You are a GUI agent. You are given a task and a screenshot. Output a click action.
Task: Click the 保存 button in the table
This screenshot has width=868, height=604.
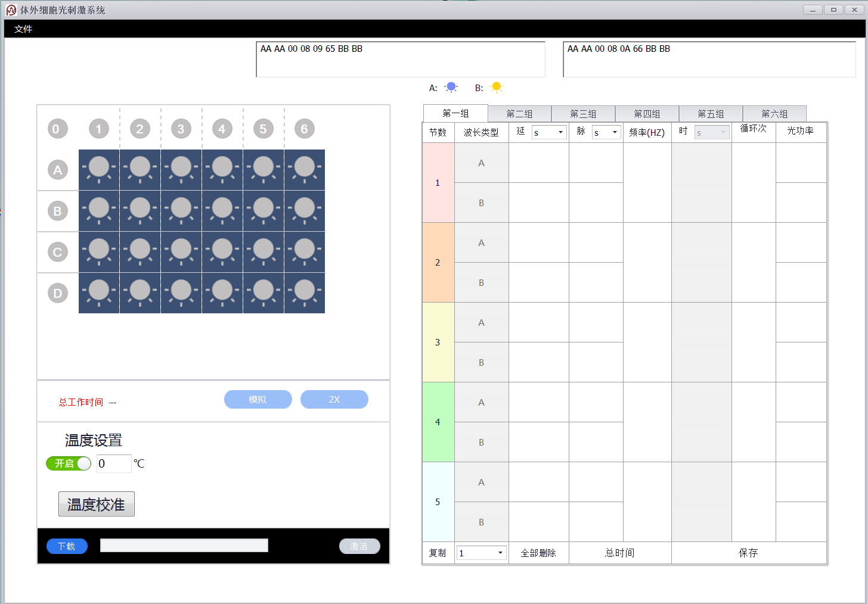coord(748,553)
